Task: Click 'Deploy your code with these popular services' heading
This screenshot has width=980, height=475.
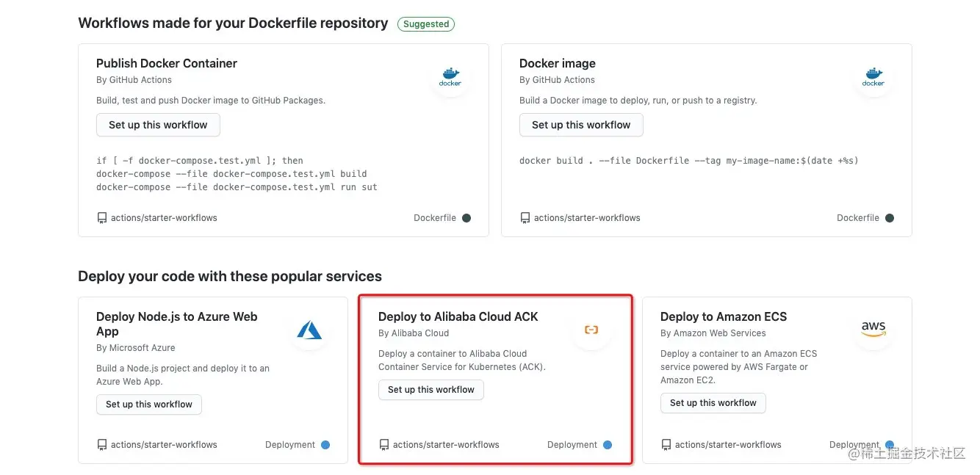Action: [x=230, y=277]
